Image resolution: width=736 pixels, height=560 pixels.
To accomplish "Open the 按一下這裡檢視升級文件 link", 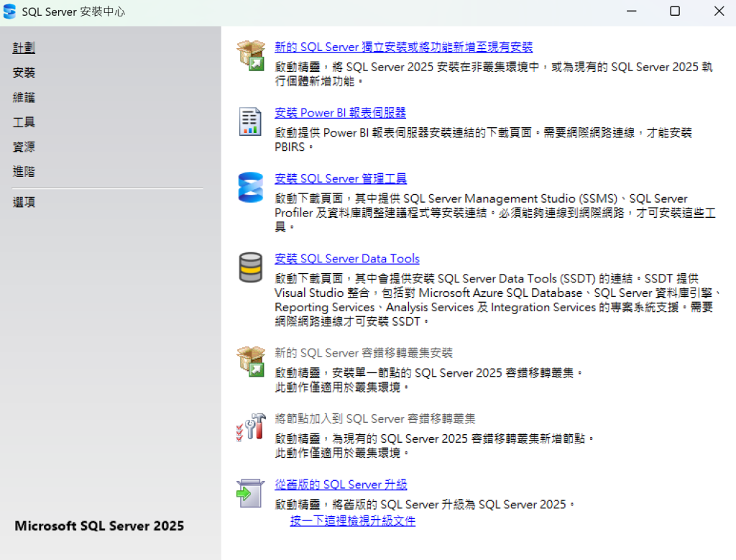I will pos(352,521).
